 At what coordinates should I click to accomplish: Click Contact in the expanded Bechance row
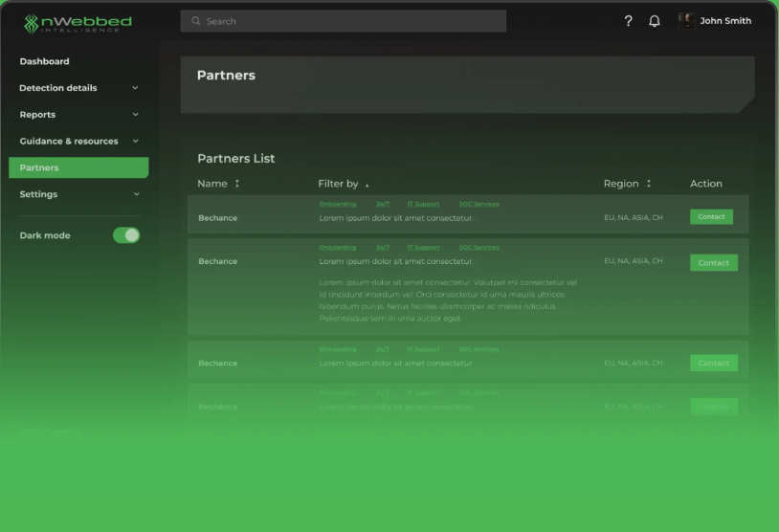713,262
